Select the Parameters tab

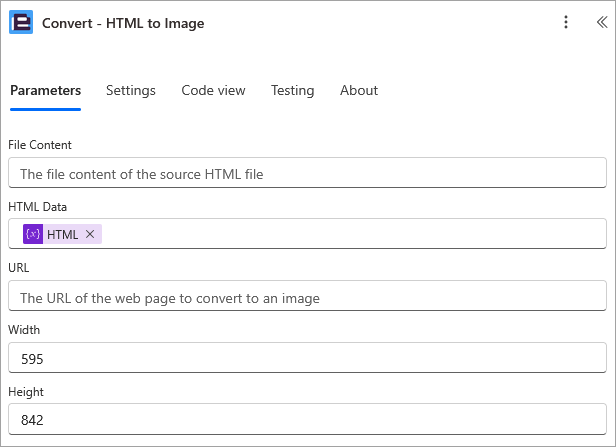(x=46, y=90)
